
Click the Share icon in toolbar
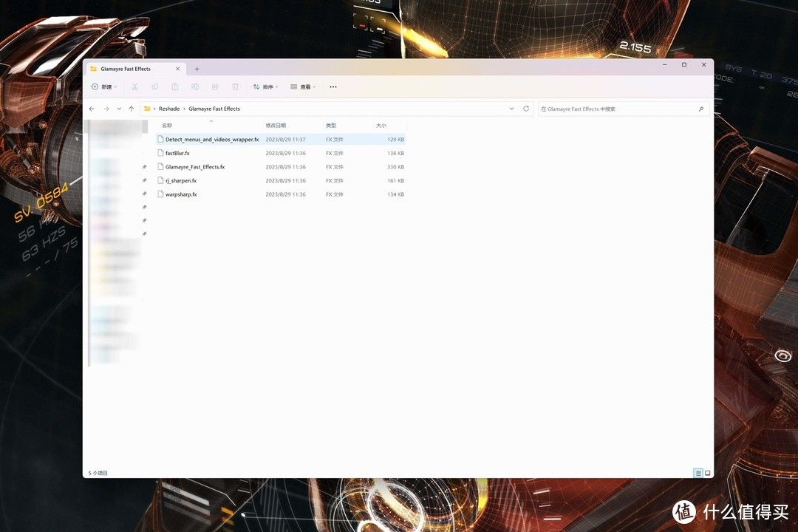(x=215, y=87)
